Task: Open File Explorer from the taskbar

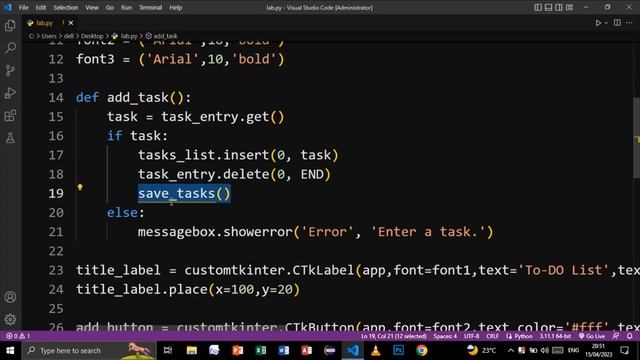Action: click(191, 350)
